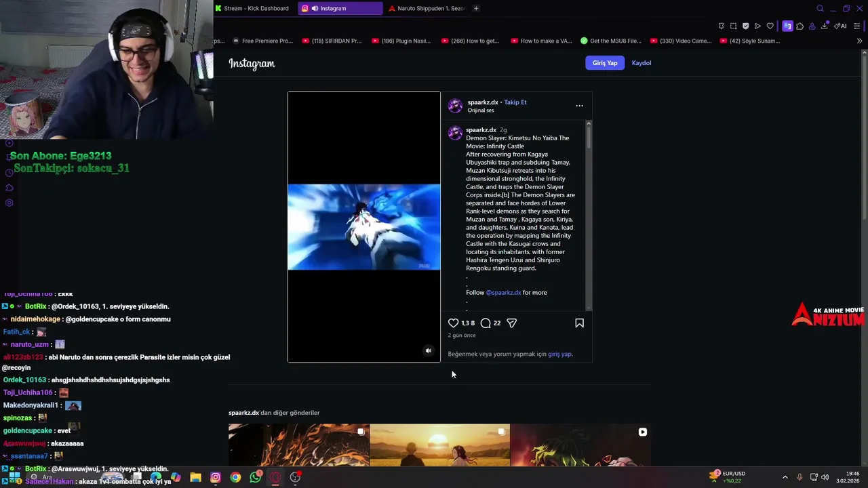Open the Free Premiere Pro bookmark

point(262,41)
